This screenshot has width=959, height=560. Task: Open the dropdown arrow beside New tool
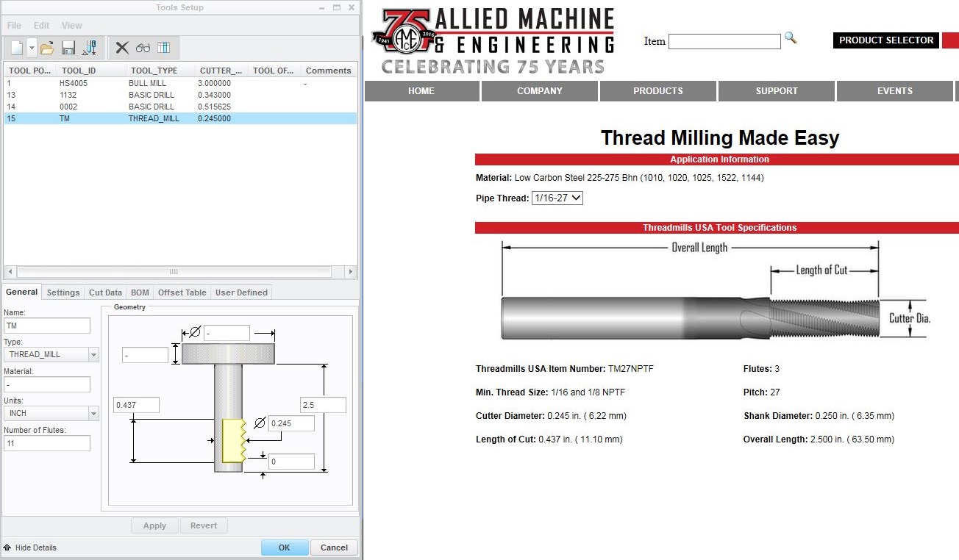tap(32, 49)
